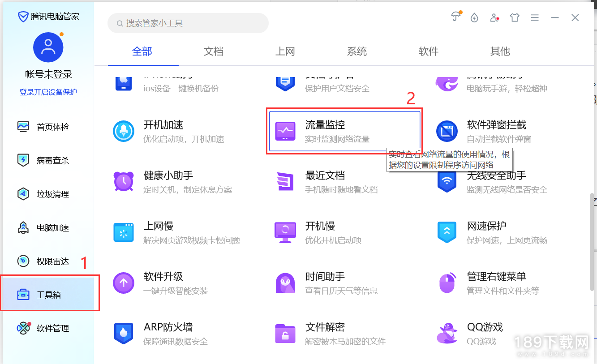Click the text 定时关机，制定休息方案
This screenshot has width=597, height=364.
pos(188,189)
